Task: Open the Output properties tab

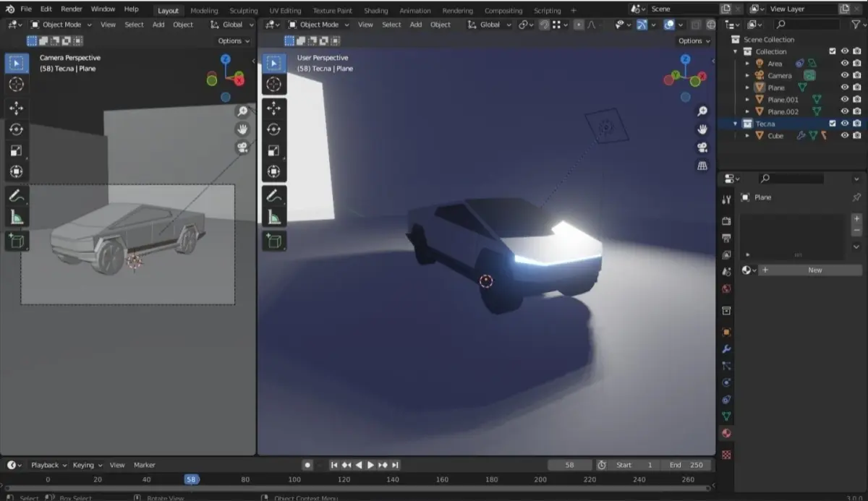Action: point(727,237)
